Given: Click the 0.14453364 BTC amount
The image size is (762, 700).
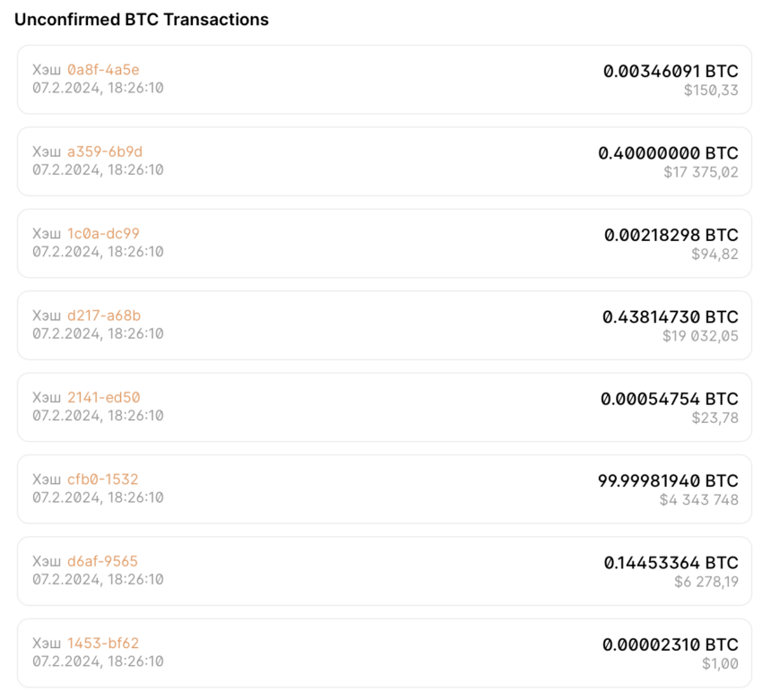Looking at the screenshot, I should pyautogui.click(x=671, y=563).
